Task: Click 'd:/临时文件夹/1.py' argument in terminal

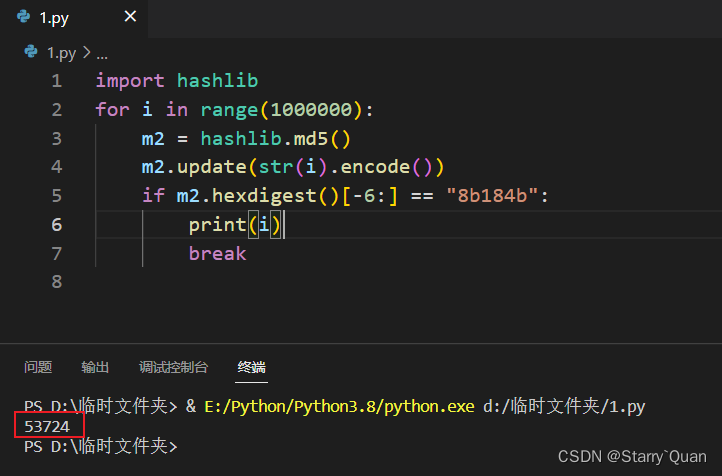Action: tap(564, 406)
